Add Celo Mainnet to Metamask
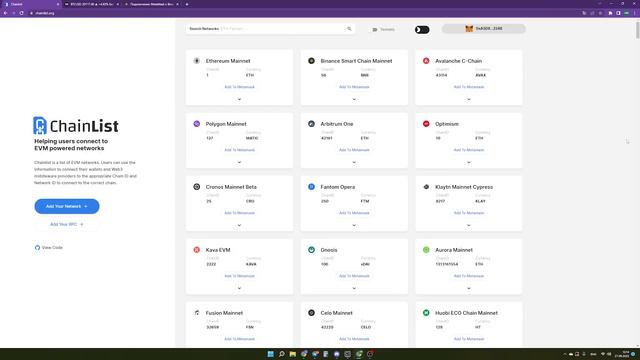 (x=354, y=339)
